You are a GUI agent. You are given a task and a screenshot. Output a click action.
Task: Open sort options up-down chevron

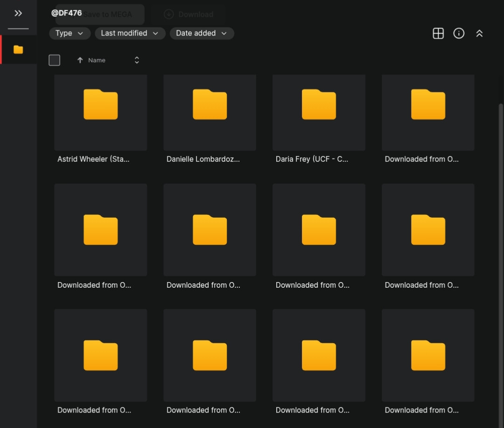coord(137,60)
